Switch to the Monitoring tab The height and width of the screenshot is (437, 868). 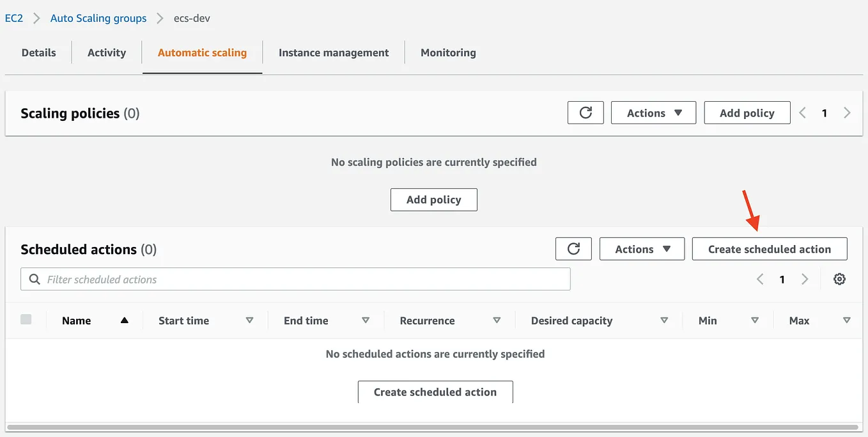point(447,52)
